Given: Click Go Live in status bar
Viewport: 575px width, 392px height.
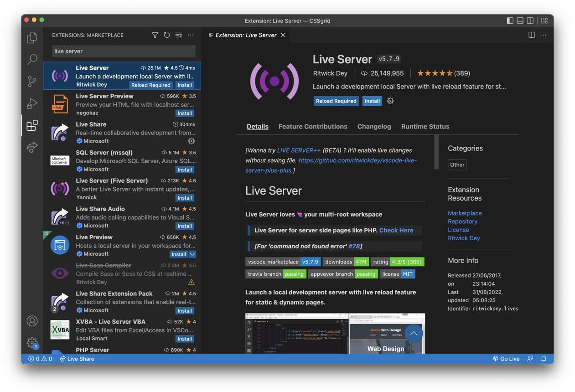Looking at the screenshot, I should pyautogui.click(x=506, y=359).
